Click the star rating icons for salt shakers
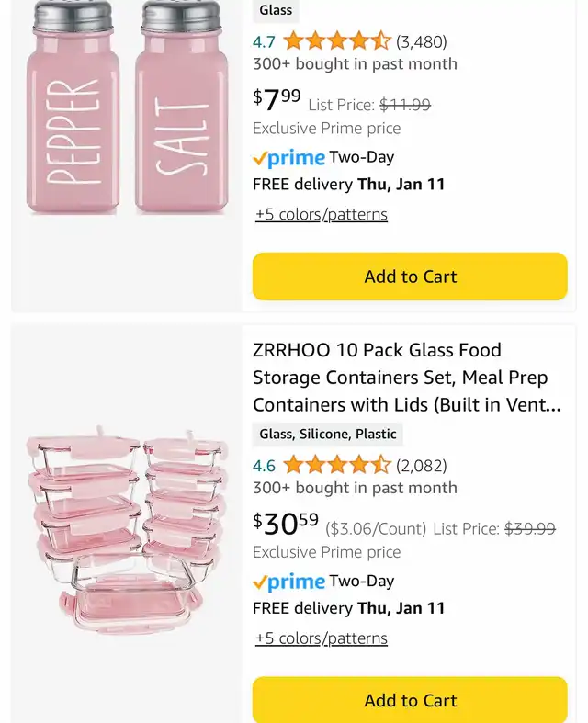Viewport: 588px width, 723px height. tap(337, 41)
